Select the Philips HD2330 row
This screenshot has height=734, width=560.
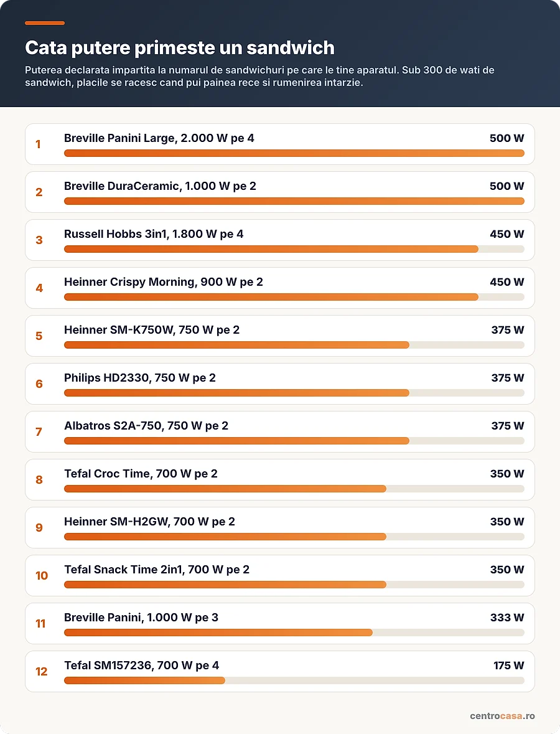point(280,384)
